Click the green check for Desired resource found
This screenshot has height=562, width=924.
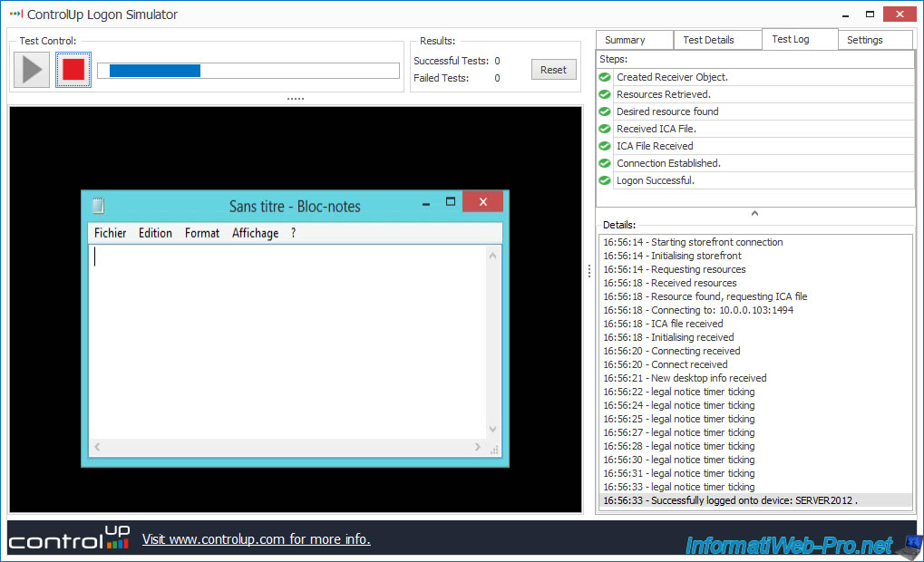tap(605, 111)
